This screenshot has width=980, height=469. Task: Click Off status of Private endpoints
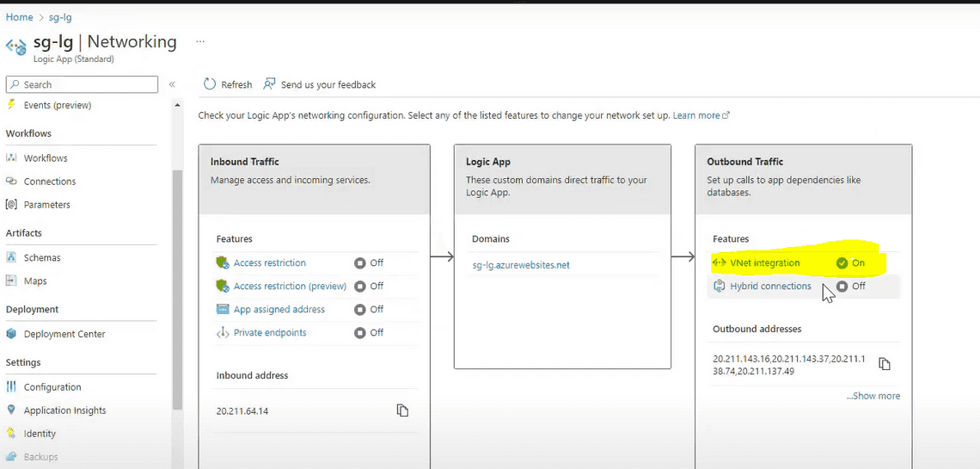point(369,333)
